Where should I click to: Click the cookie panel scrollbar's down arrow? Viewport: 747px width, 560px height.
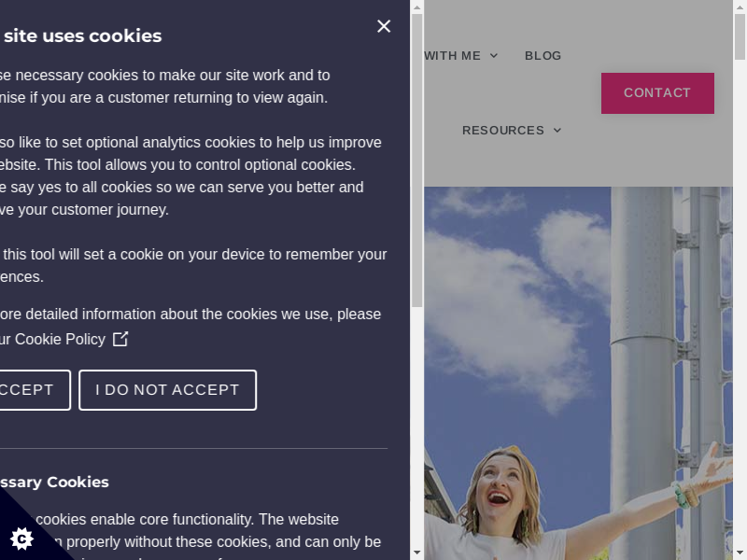coord(417,553)
